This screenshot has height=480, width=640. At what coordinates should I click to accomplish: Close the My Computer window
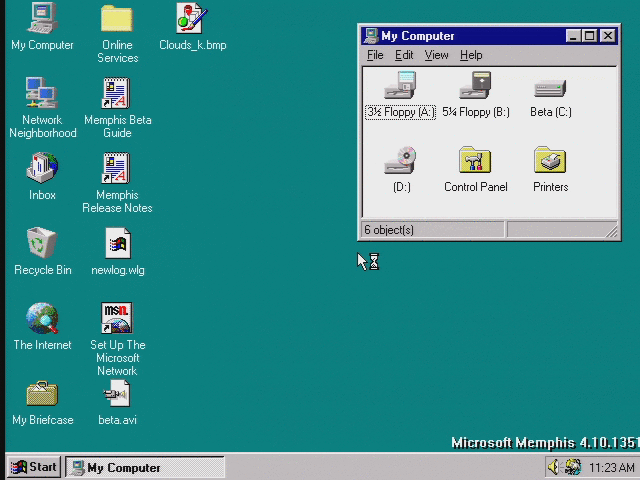click(608, 36)
